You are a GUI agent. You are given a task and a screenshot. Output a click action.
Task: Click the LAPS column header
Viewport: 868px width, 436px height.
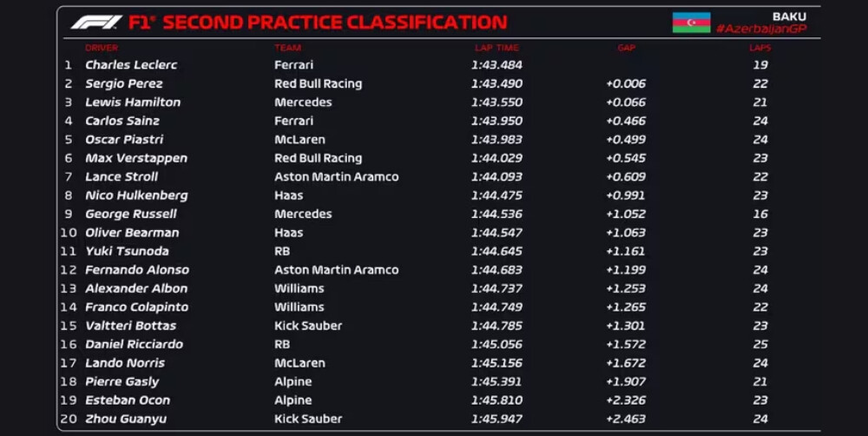tap(759, 48)
